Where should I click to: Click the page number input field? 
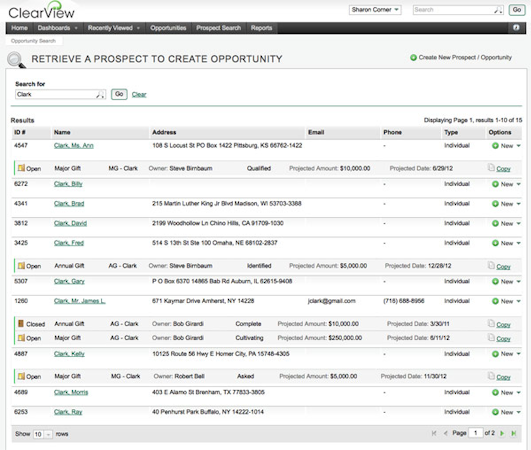coord(475,433)
